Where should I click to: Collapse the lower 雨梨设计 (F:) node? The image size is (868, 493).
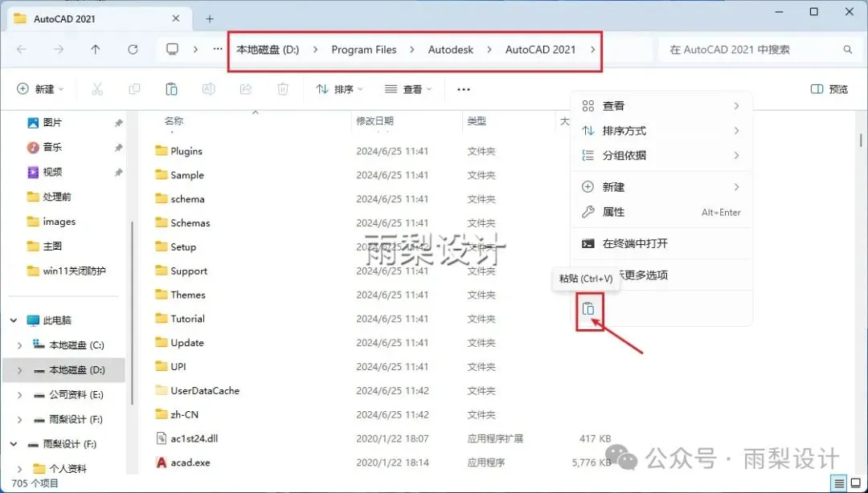pos(14,444)
